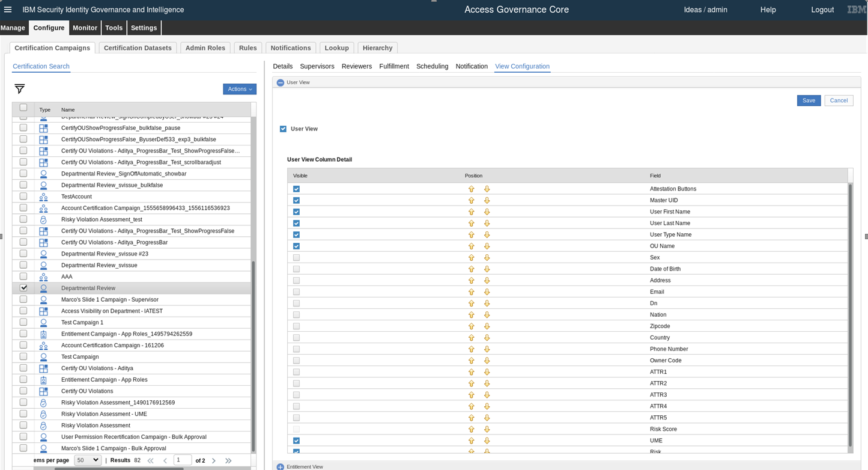The width and height of the screenshot is (868, 470).
Task: Move Phone Number field down
Action: pos(487,349)
